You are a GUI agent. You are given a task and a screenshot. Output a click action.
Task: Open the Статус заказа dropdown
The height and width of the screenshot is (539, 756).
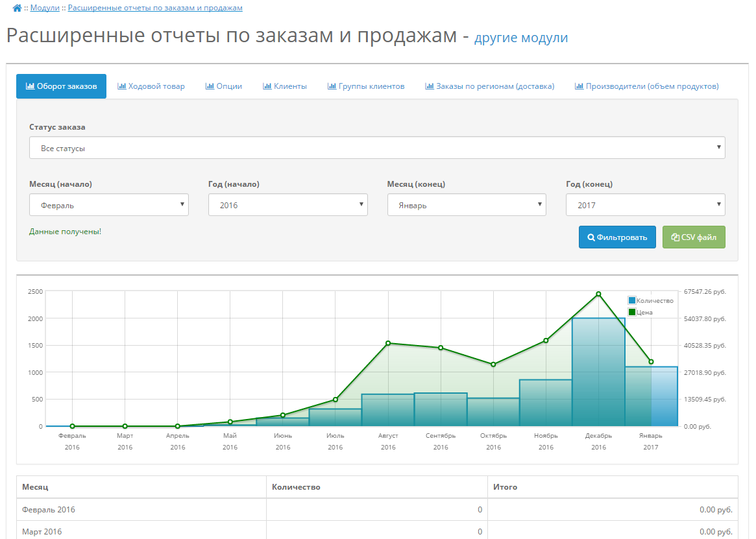(376, 148)
